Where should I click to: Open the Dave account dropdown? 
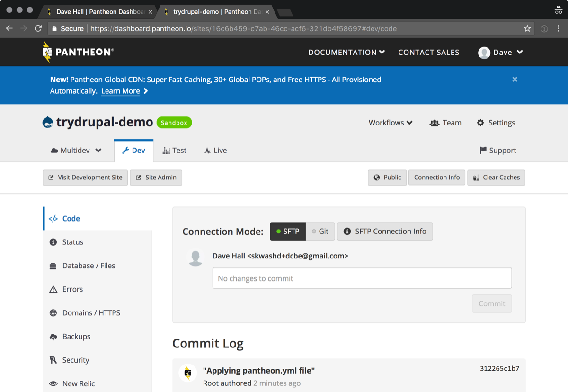(500, 53)
